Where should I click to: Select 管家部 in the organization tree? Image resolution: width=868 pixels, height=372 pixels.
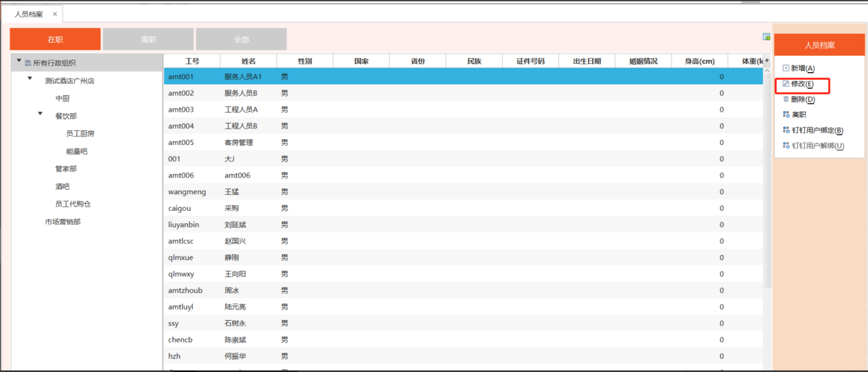66,169
